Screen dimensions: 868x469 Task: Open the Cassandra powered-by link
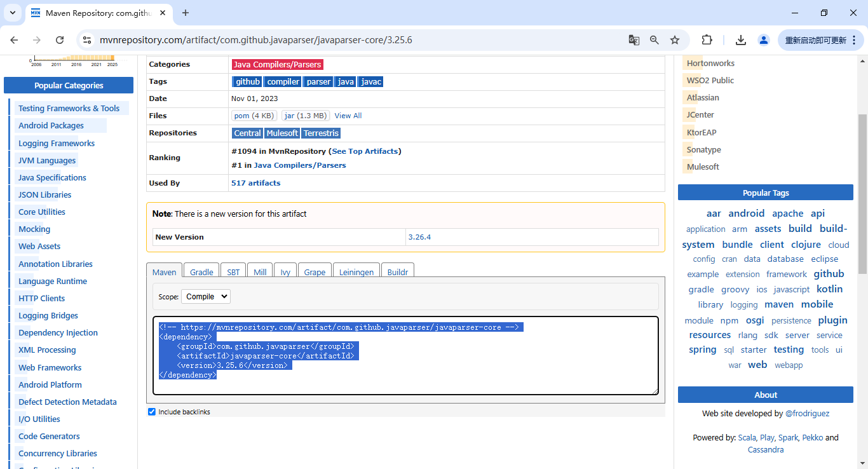[765, 449]
